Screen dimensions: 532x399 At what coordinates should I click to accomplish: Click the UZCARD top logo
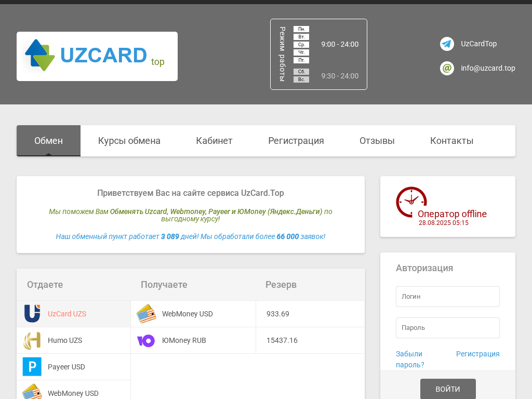97,56
